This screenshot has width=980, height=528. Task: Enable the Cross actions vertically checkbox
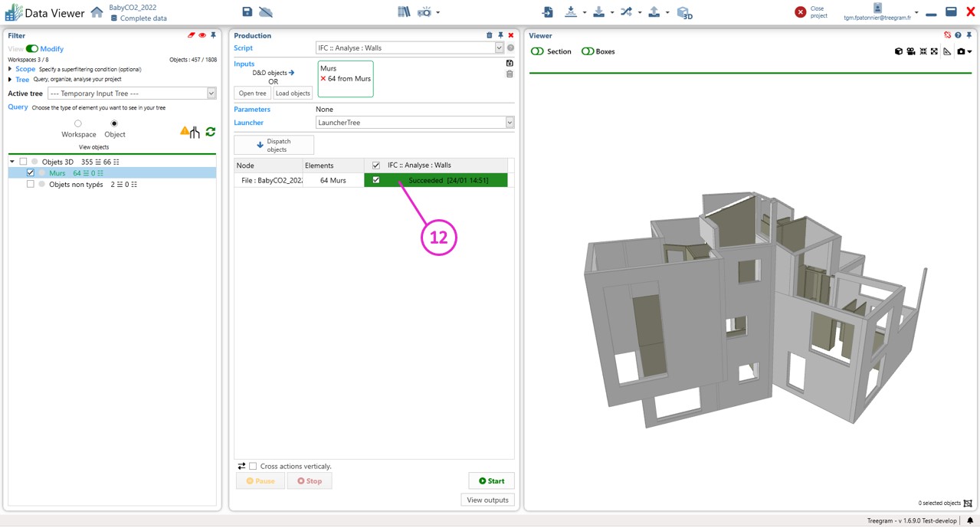tap(253, 466)
